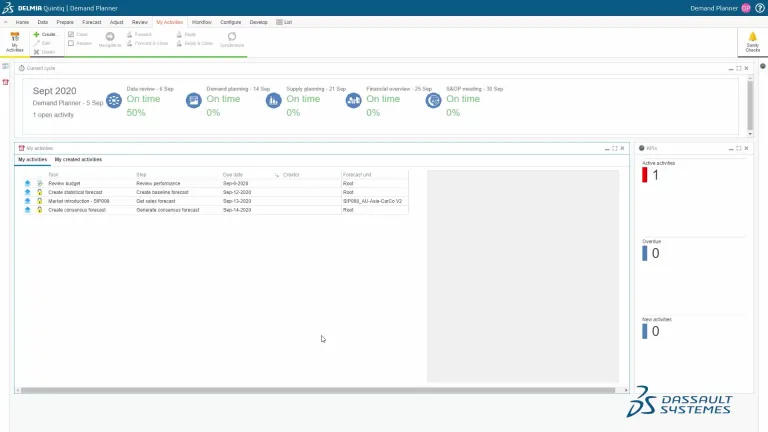This screenshot has height=432, width=768.
Task: Click the horizontal scrollbar left arrow
Action: pyautogui.click(x=18, y=390)
